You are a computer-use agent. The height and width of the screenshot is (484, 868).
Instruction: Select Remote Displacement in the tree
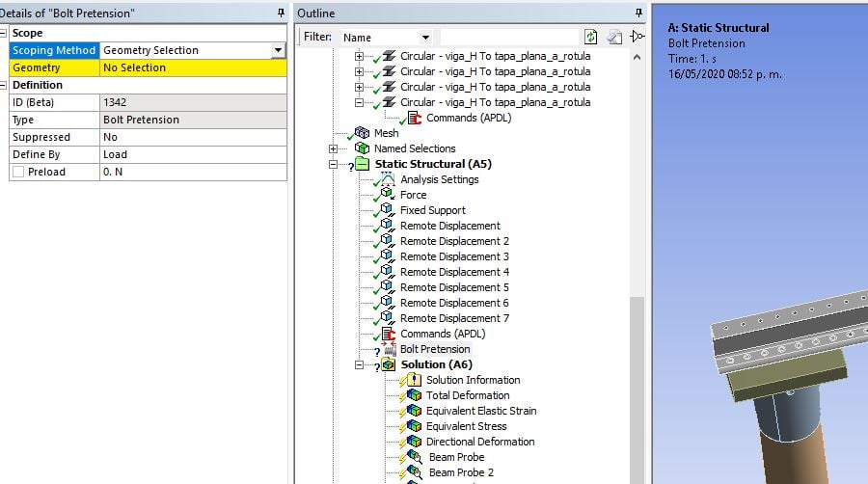(x=450, y=226)
